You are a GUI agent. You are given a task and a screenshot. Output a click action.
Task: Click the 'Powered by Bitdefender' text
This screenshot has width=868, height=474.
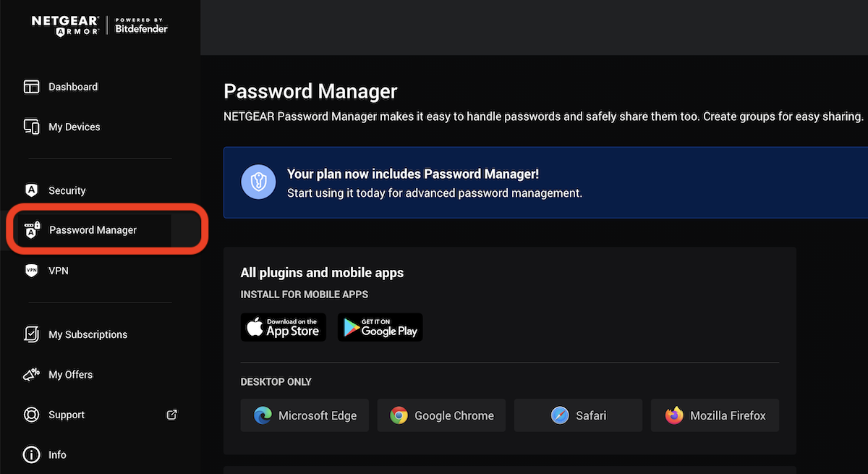(x=142, y=25)
